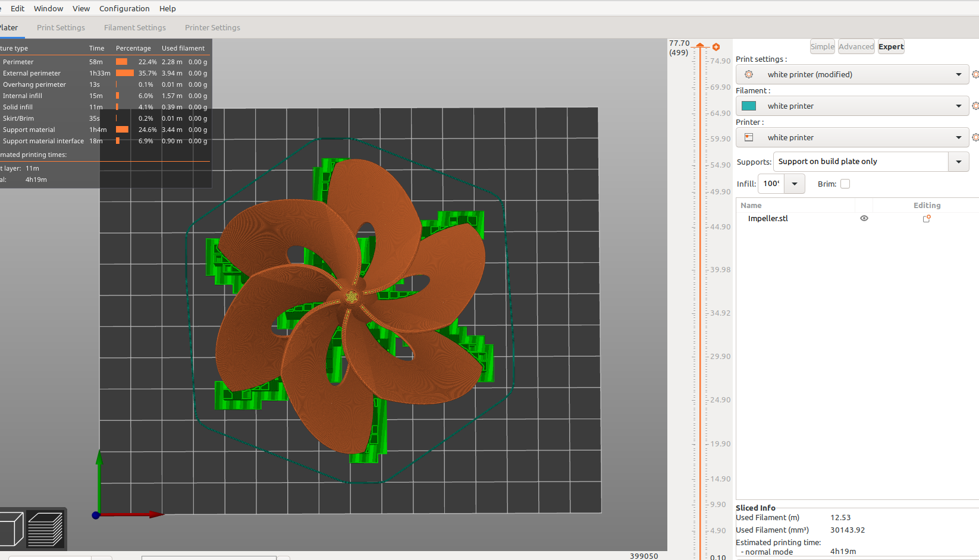Open per-object editing icon for Impeller.stl

(926, 218)
